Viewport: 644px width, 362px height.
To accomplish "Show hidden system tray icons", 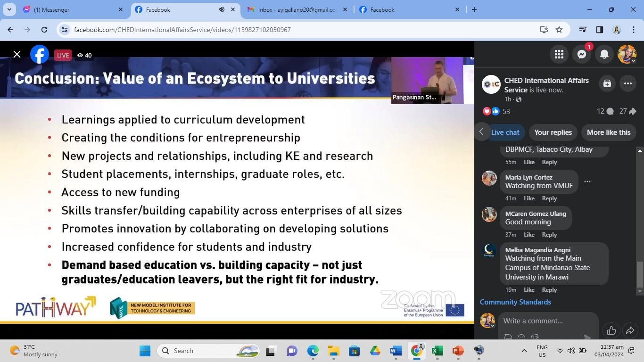I will pos(524,351).
